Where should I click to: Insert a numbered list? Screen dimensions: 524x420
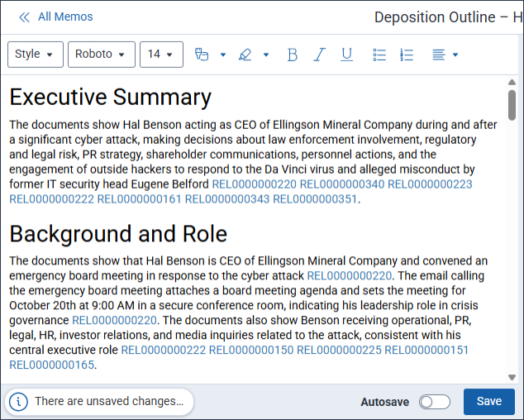click(407, 55)
